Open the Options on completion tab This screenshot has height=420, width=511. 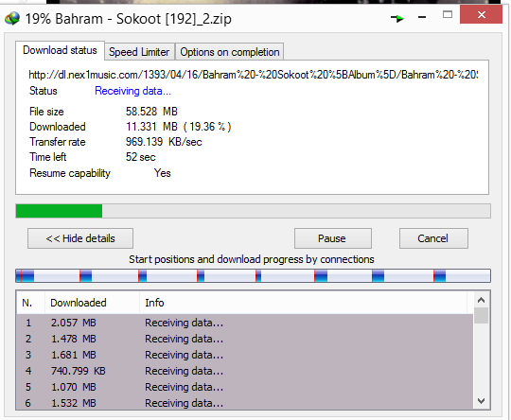coord(230,52)
